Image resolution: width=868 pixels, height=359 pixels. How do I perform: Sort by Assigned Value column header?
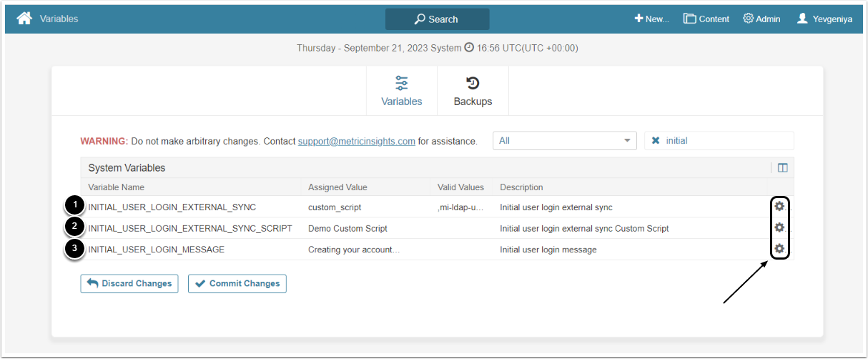337,187
